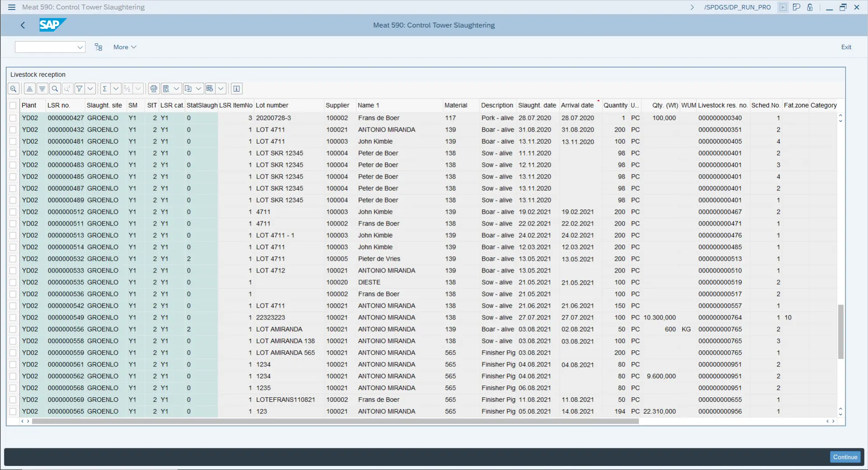Image resolution: width=868 pixels, height=470 pixels.
Task: Select the Quantity column header
Action: point(615,105)
